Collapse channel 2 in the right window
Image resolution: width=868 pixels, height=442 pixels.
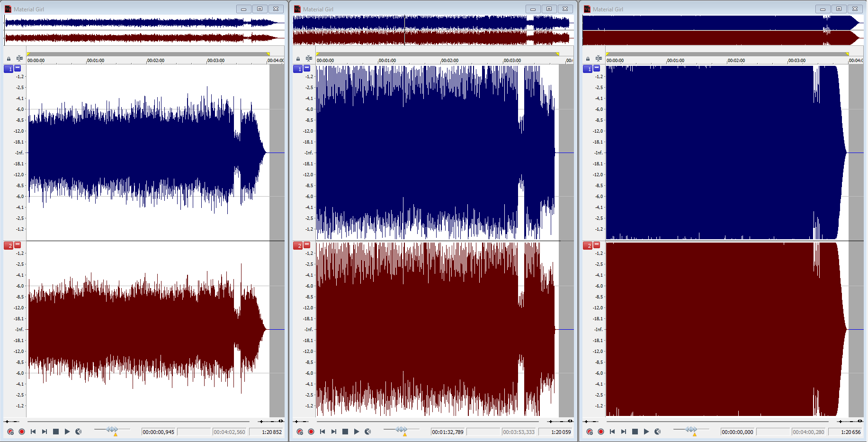[597, 245]
